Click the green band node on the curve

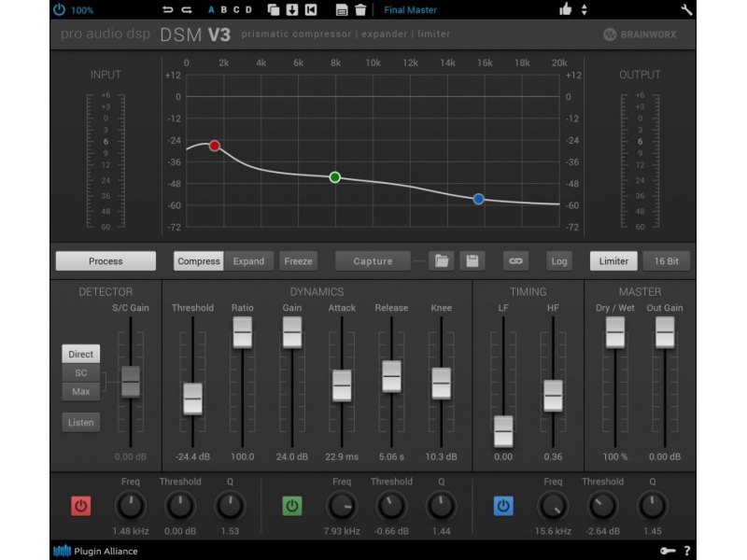tap(335, 177)
